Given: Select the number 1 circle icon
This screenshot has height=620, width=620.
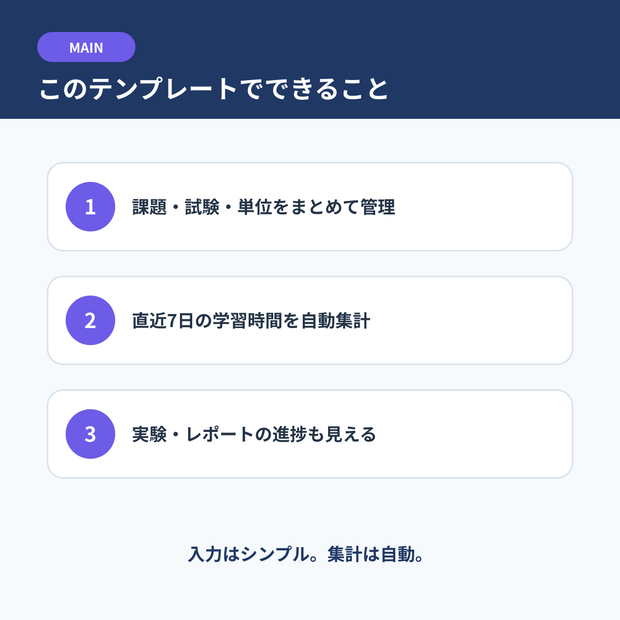Looking at the screenshot, I should coord(90,207).
